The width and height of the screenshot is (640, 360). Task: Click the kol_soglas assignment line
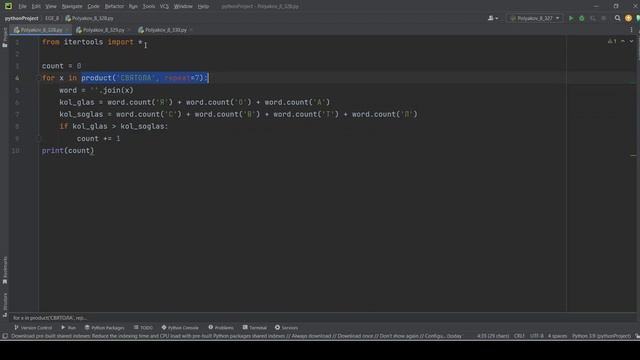point(238,114)
